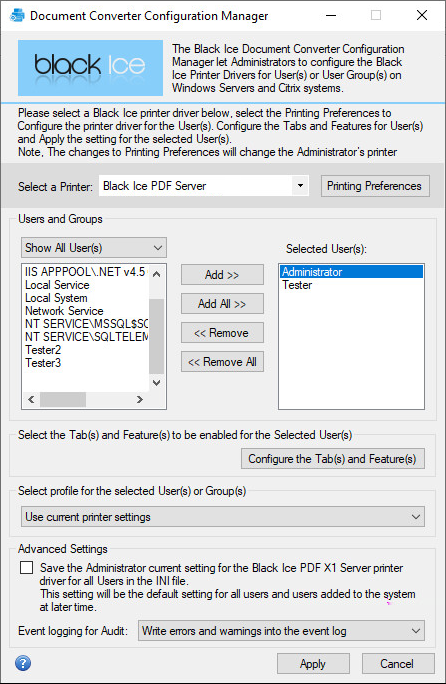
Task: Apply the configuration settings
Action: [x=313, y=663]
